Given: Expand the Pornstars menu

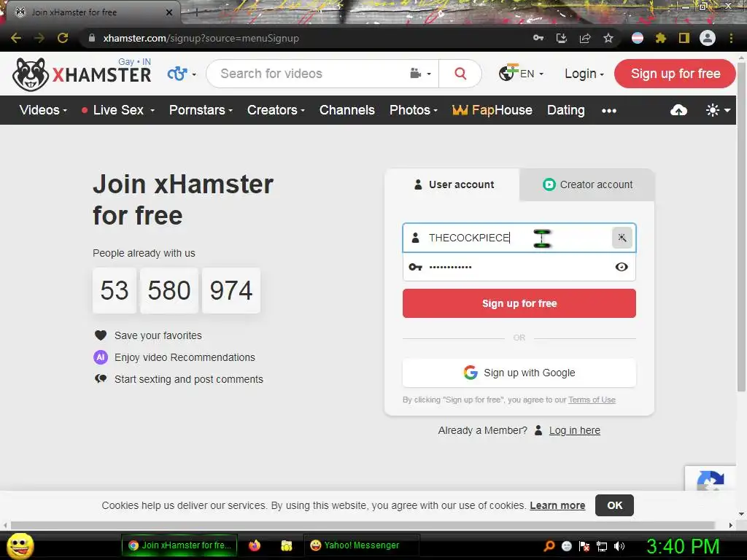Looking at the screenshot, I should click(x=201, y=110).
